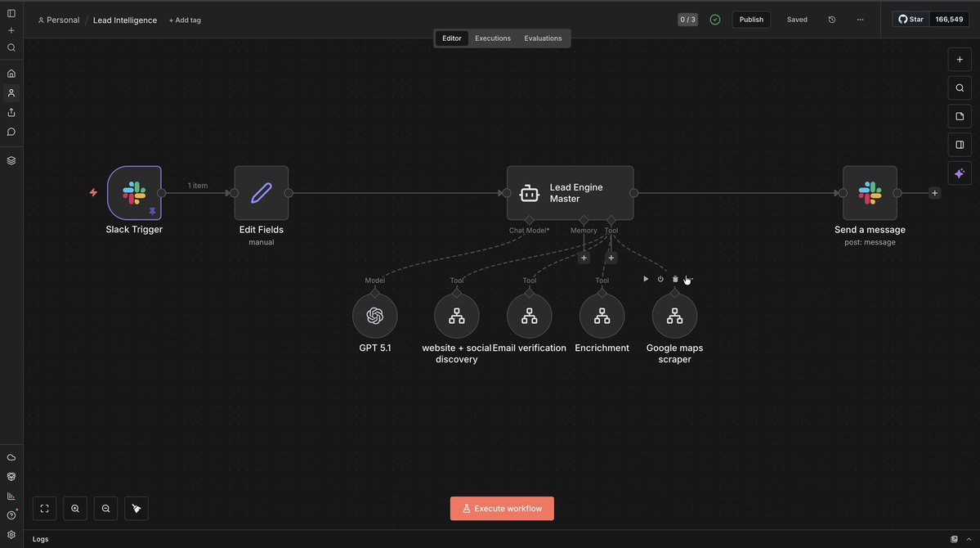Run the Google maps scraper node
Screen dimensions: 980x548
[646, 279]
